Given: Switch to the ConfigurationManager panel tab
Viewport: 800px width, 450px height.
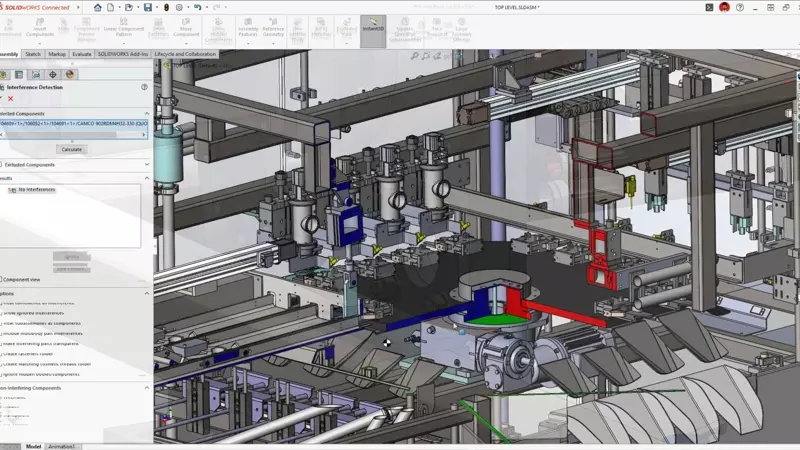Looking at the screenshot, I should (x=36, y=74).
